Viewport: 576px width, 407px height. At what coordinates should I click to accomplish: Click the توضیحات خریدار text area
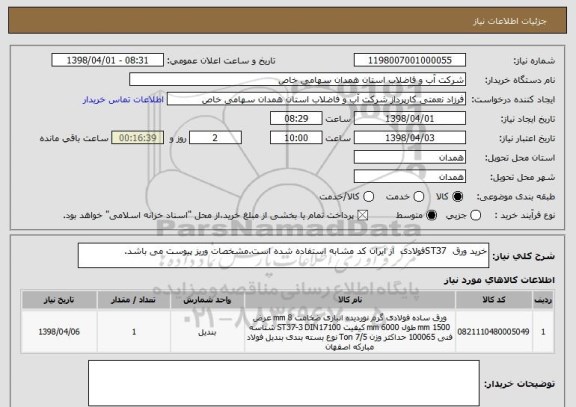pyautogui.click(x=284, y=383)
